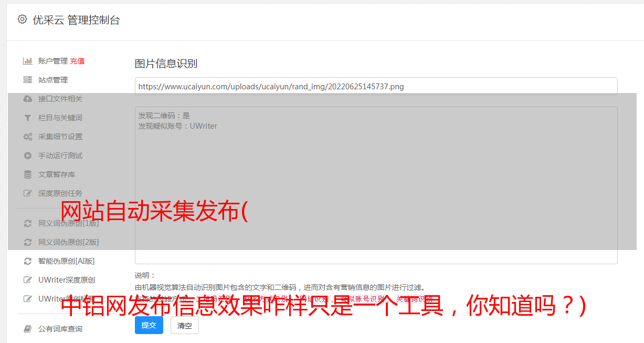Click the 清空 button

185,325
